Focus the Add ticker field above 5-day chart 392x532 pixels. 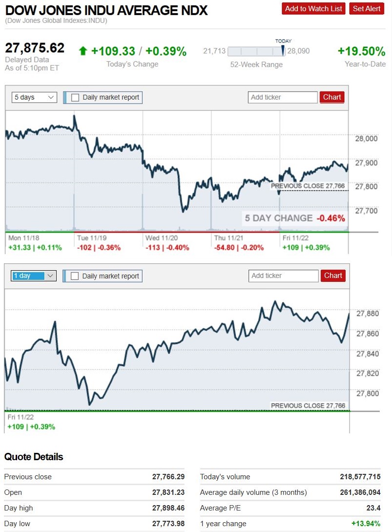pyautogui.click(x=283, y=97)
